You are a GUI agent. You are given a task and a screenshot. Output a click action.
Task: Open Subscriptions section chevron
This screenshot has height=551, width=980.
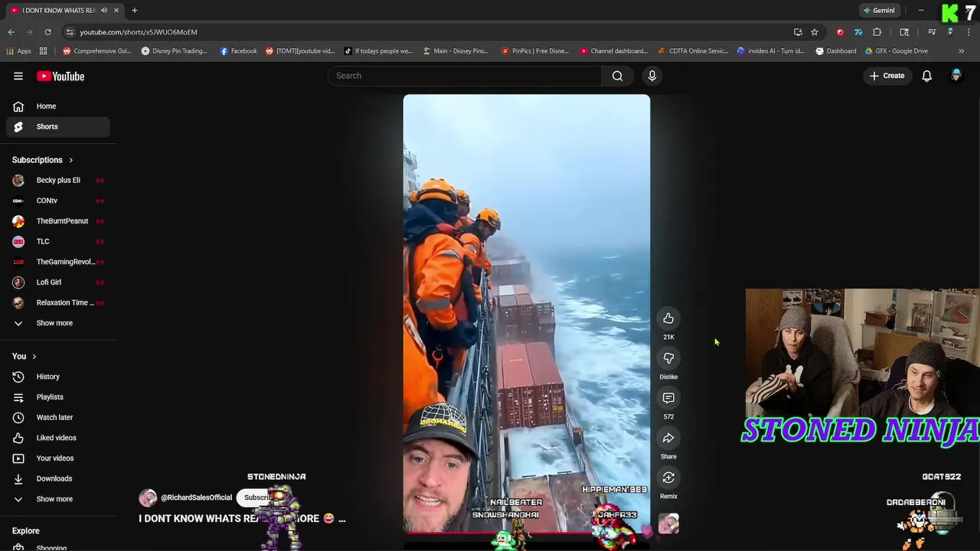tap(70, 160)
